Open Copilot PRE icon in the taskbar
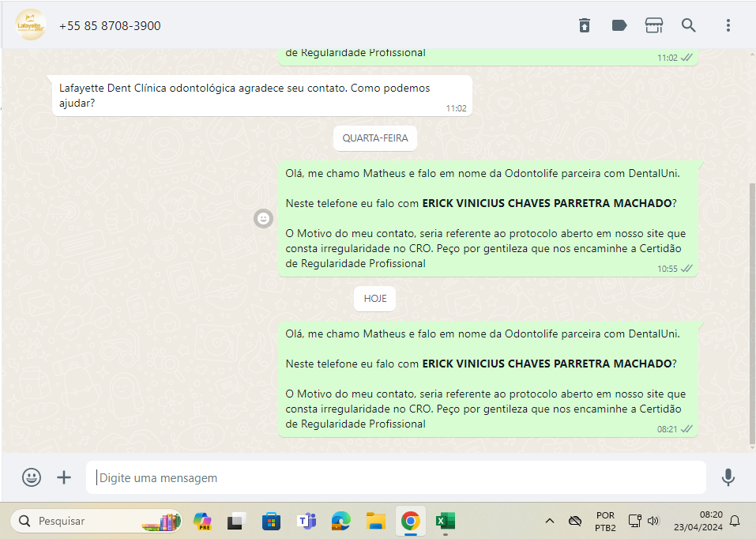 point(202,521)
